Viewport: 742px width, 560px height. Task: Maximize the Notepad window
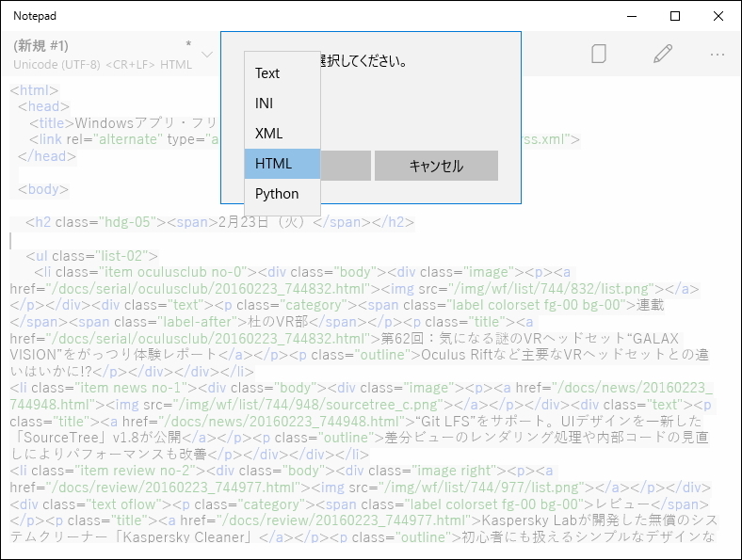tap(675, 16)
